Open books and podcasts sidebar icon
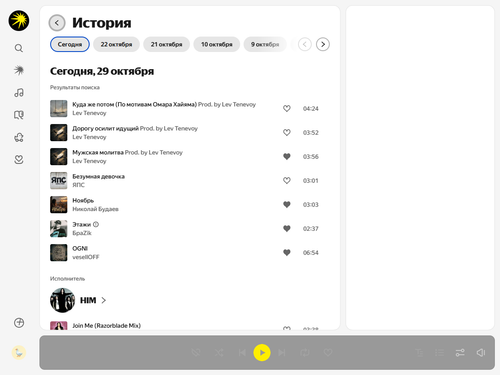Screen dimensions: 500x375 tap(19, 115)
